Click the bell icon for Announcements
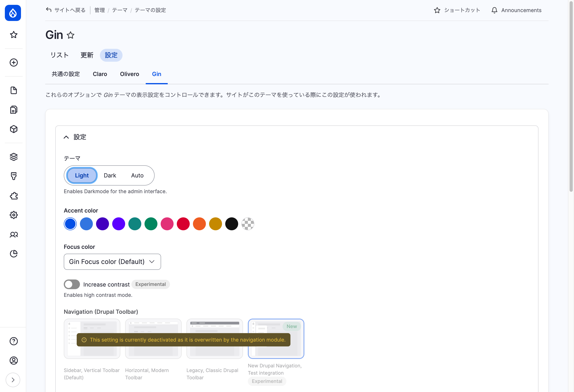Image resolution: width=574 pixels, height=392 pixels. (494, 10)
